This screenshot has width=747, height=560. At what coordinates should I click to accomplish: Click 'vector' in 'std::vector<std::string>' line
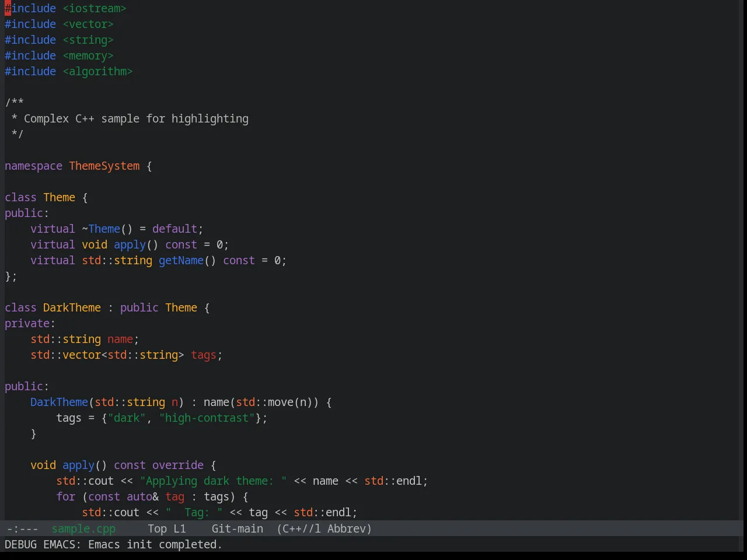82,355
